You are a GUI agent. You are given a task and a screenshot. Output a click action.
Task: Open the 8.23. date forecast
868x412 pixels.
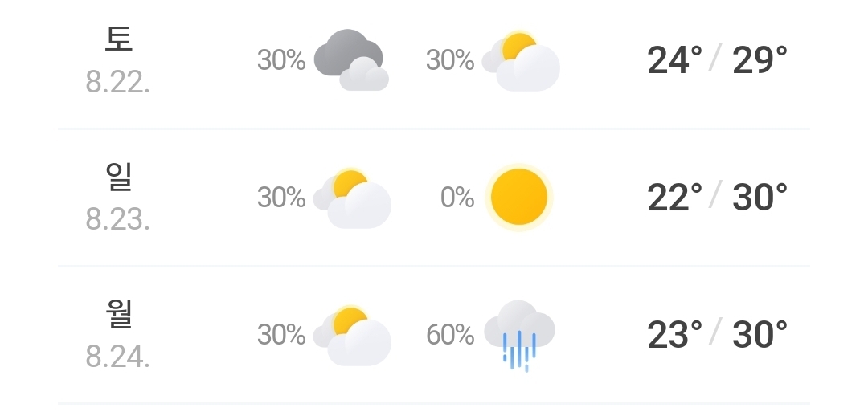(117, 220)
